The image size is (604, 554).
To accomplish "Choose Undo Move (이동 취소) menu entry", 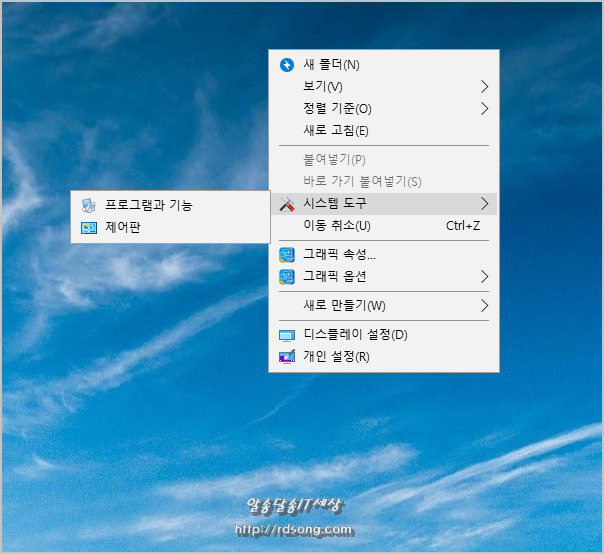I will tap(336, 226).
